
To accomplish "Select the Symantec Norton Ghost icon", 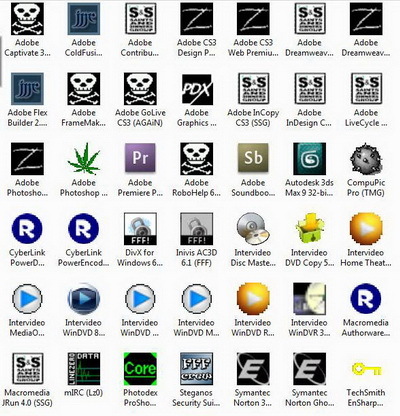I will [x=310, y=369].
